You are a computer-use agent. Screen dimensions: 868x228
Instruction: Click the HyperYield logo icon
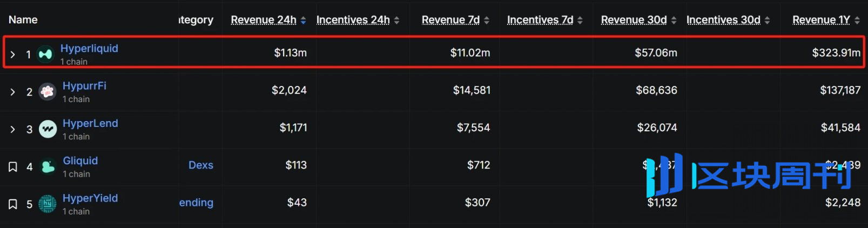[48, 204]
